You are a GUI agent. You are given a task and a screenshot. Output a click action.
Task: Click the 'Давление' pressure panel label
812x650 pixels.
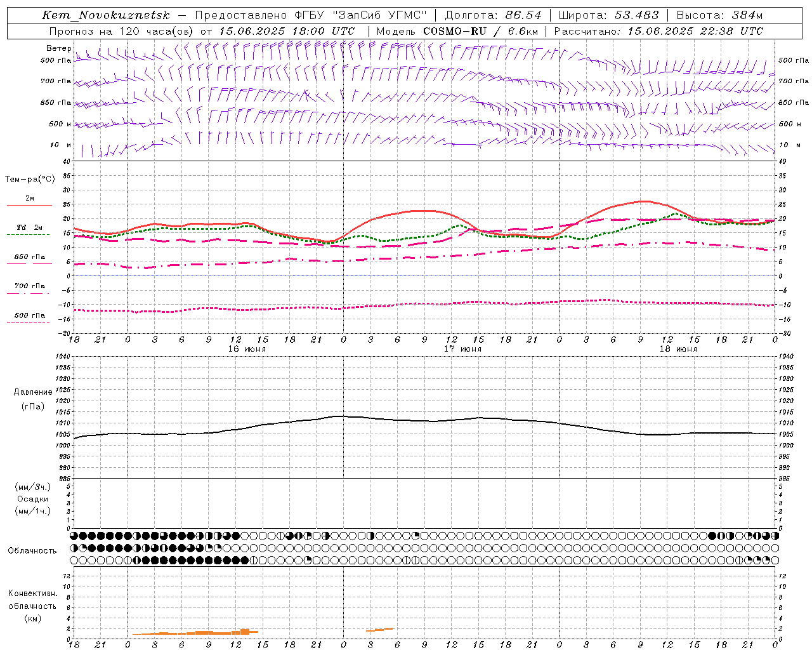click(x=33, y=392)
